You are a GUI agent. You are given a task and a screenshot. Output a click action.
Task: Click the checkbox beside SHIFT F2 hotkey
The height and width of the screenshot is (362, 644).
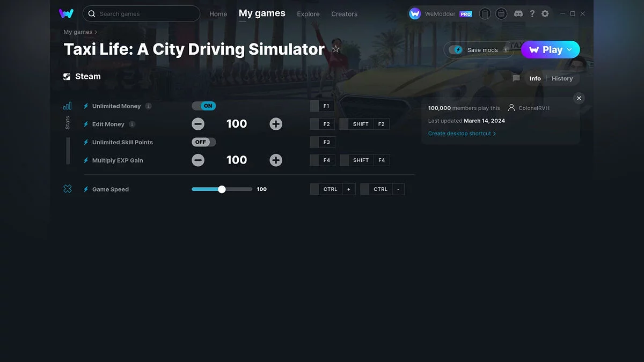click(x=344, y=124)
